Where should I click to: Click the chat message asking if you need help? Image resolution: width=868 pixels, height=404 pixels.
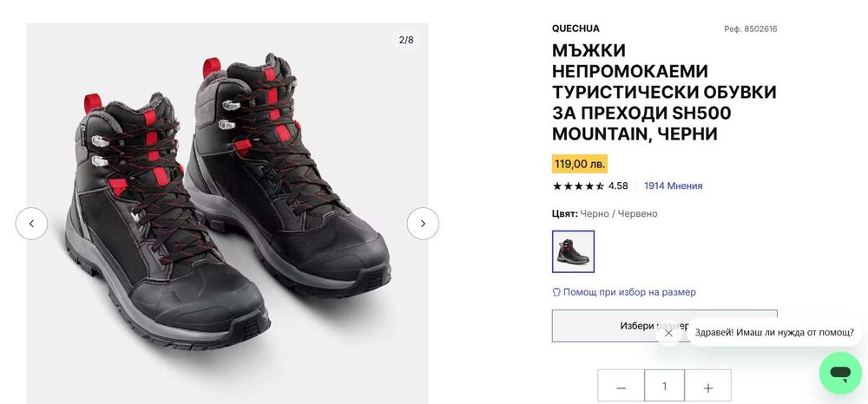pos(774,332)
